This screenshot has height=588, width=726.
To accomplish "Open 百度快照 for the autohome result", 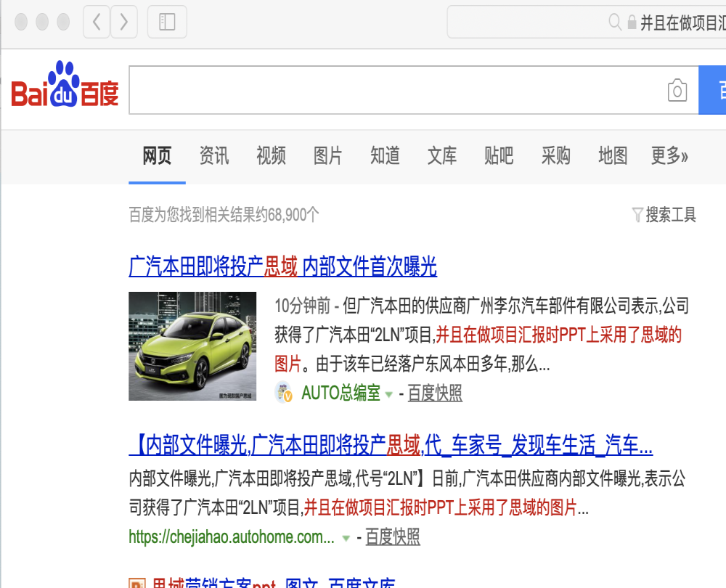I will [x=393, y=537].
